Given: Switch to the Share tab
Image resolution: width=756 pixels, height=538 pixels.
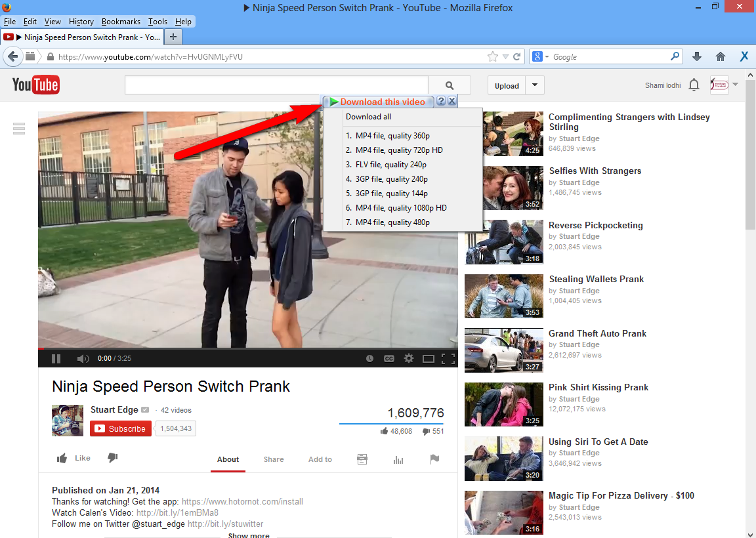Looking at the screenshot, I should coord(274,459).
